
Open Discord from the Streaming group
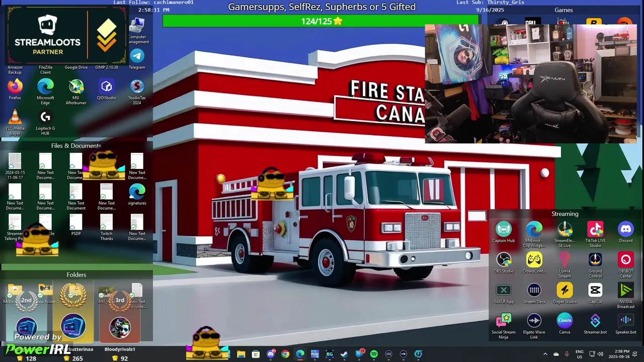click(626, 232)
